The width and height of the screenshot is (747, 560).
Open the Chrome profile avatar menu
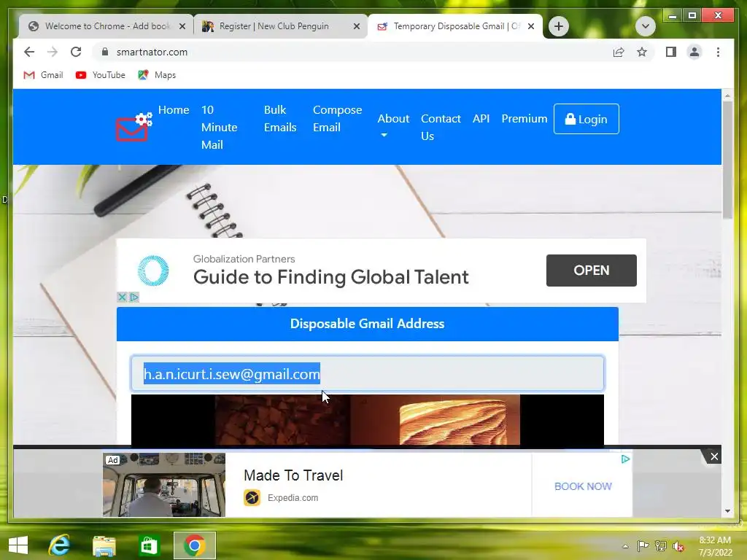(x=694, y=52)
